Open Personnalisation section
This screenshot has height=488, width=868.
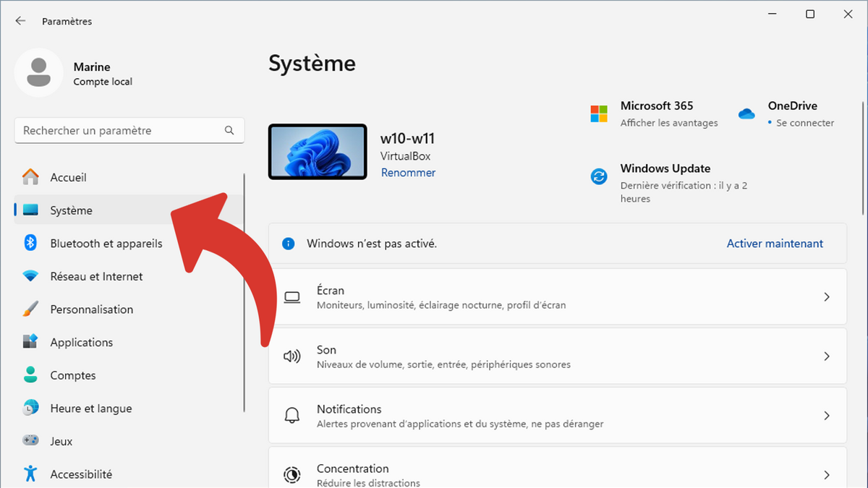[x=129, y=309]
